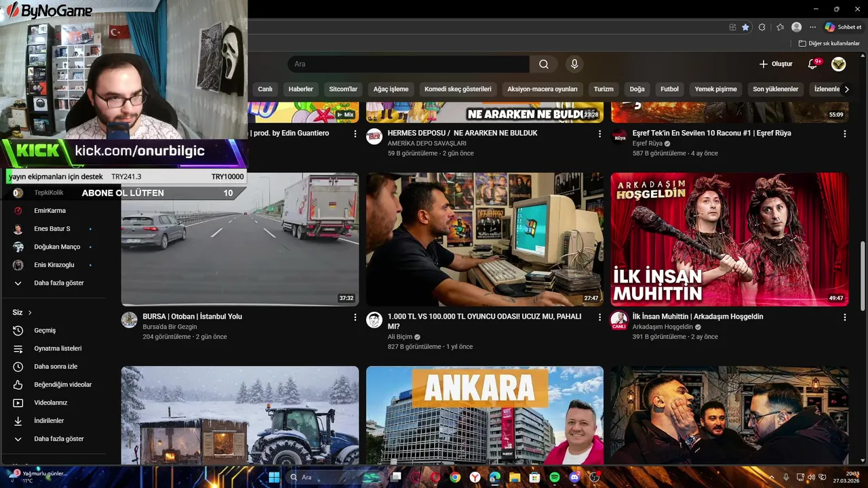Open the İlk İnsan Muhittin thumbnail
The image size is (868, 488).
730,239
